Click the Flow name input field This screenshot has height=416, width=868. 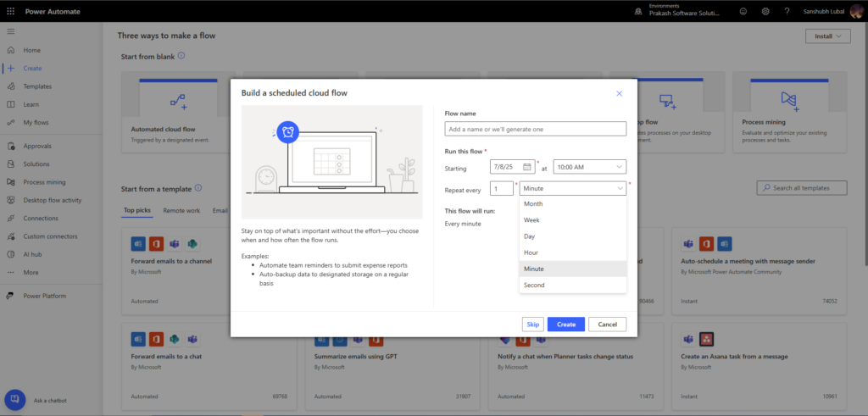(x=536, y=129)
